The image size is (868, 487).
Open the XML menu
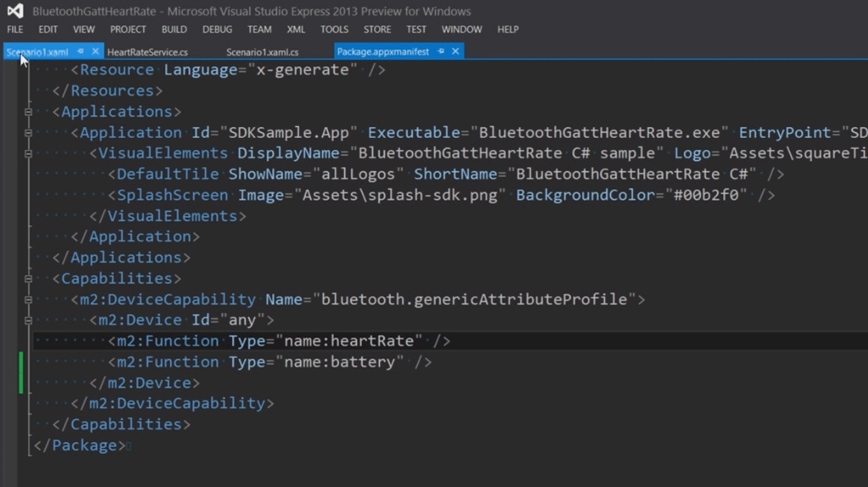pos(296,30)
